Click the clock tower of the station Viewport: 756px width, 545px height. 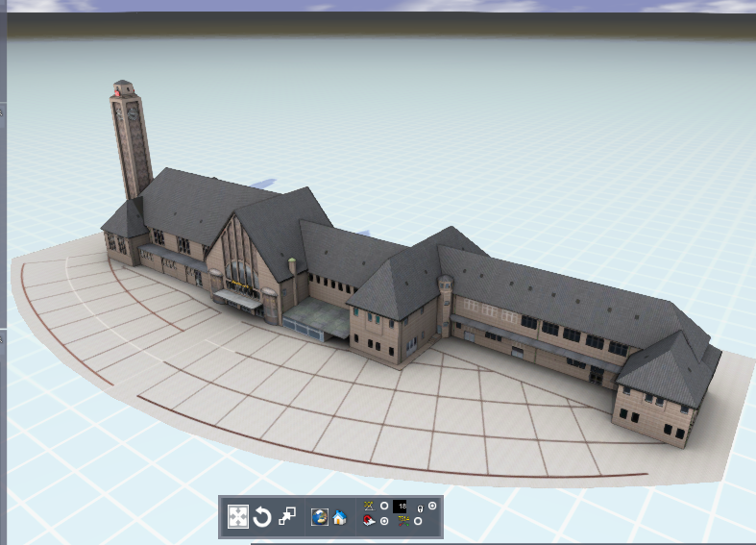(x=131, y=140)
